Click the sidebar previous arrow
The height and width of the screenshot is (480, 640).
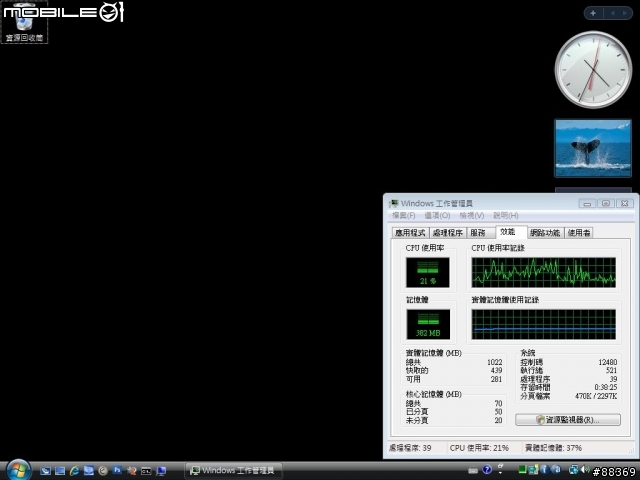coord(613,13)
